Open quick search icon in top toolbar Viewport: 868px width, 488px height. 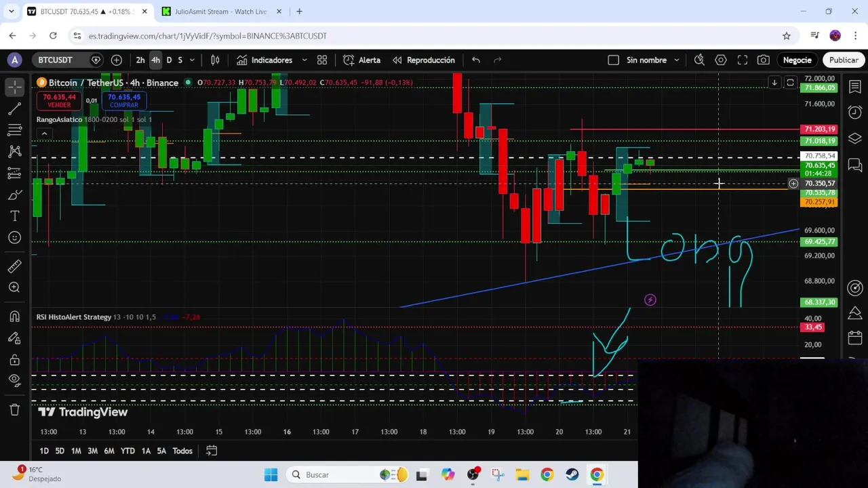[x=699, y=60]
